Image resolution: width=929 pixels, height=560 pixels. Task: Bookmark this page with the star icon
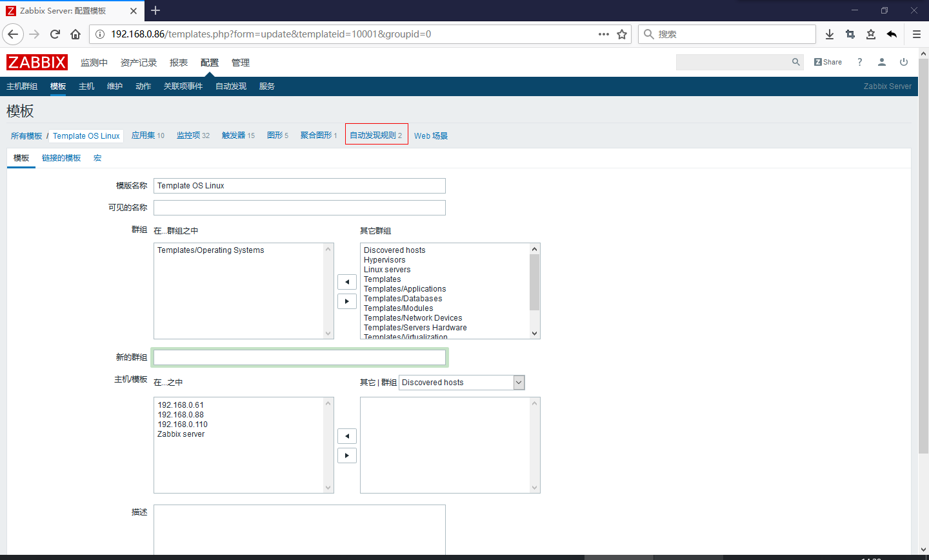pos(622,34)
